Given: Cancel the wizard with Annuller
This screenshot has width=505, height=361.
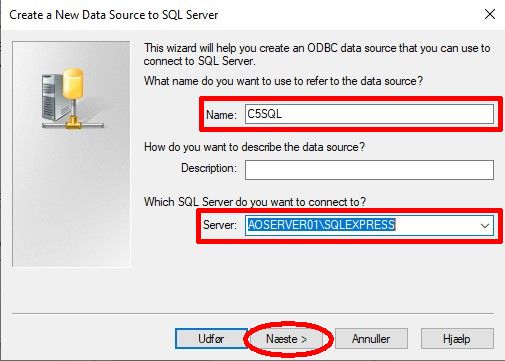Looking at the screenshot, I should pos(371,339).
